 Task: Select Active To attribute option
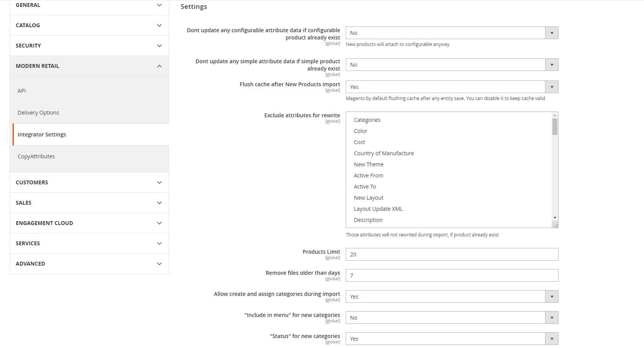(449, 187)
